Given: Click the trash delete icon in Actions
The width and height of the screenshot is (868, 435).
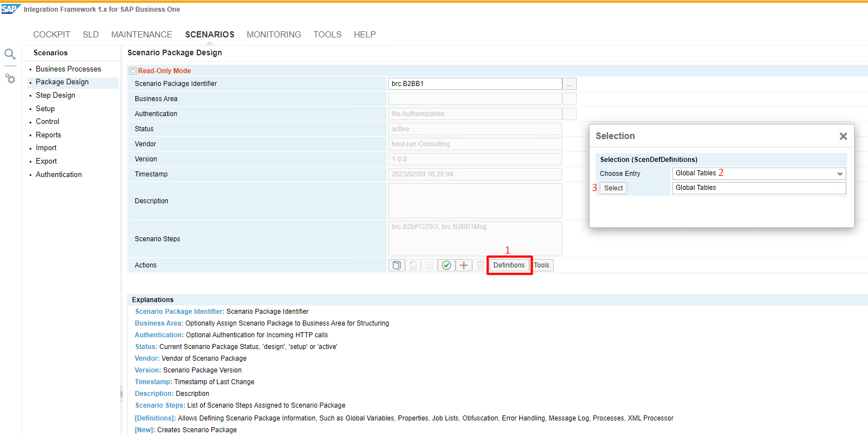Looking at the screenshot, I should click(480, 265).
